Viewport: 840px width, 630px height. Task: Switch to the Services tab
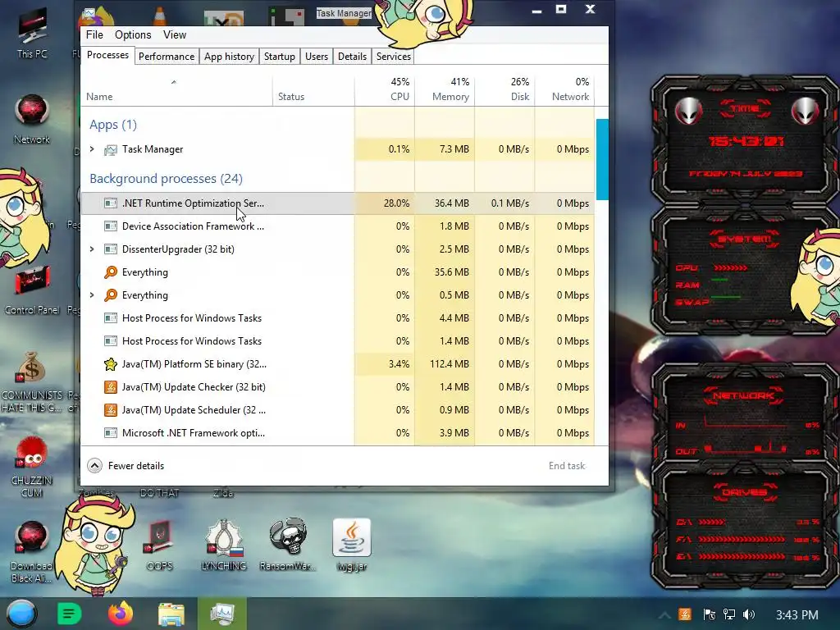click(x=394, y=57)
